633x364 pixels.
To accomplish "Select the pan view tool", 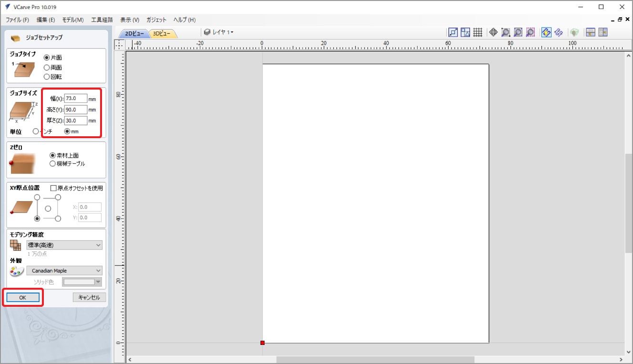I will point(493,32).
